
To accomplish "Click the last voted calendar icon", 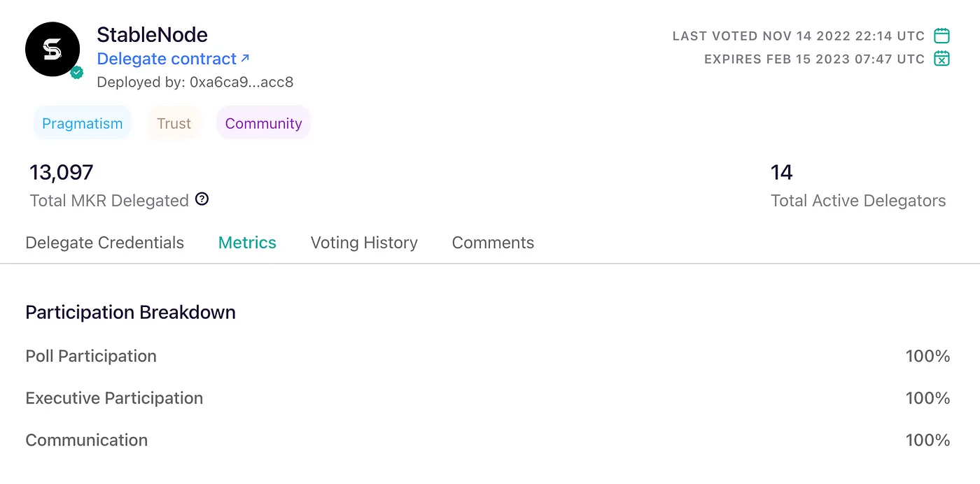I will [942, 36].
